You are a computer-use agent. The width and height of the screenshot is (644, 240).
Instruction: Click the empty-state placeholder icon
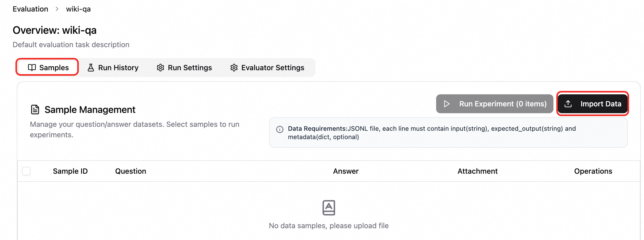(329, 208)
